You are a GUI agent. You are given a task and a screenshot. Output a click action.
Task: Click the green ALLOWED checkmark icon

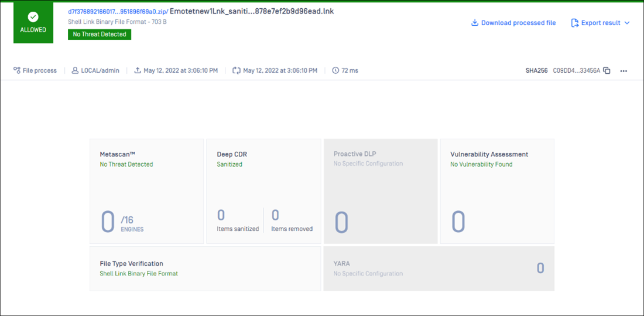pos(33,17)
